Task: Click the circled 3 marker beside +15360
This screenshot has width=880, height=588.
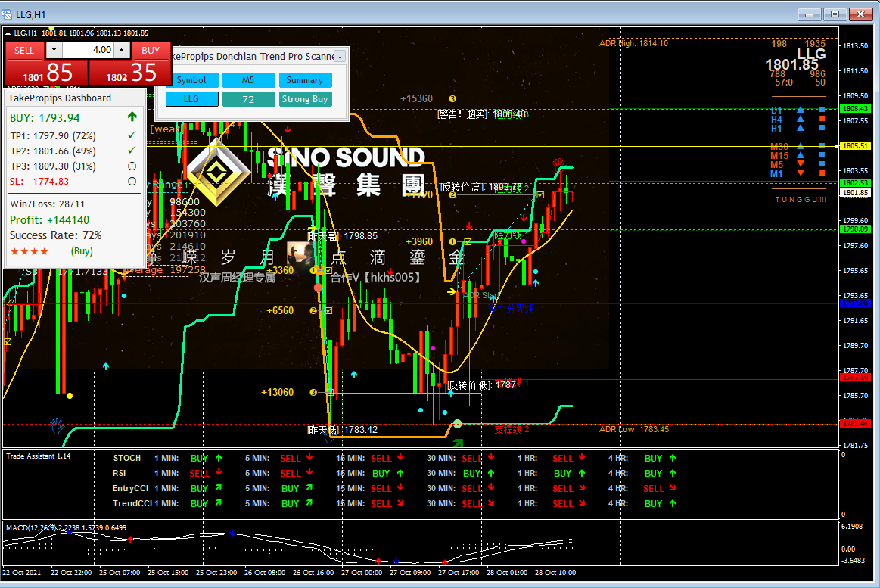Action: point(452,98)
